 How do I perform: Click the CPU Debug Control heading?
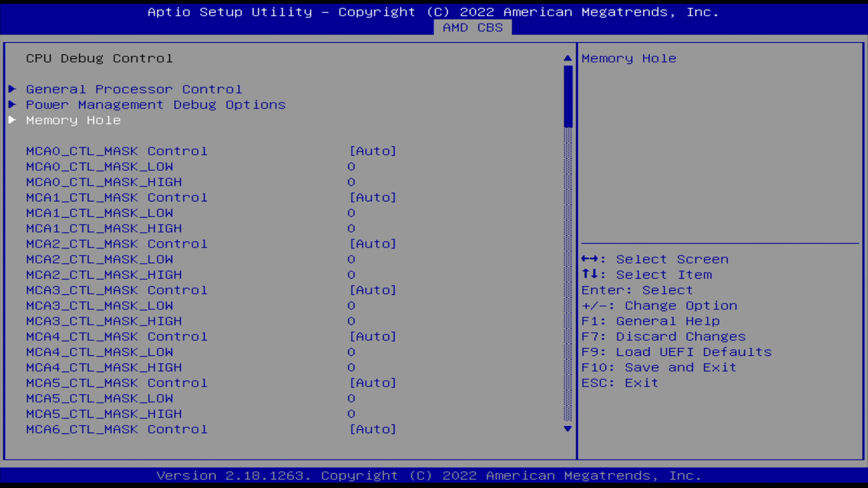99,59
